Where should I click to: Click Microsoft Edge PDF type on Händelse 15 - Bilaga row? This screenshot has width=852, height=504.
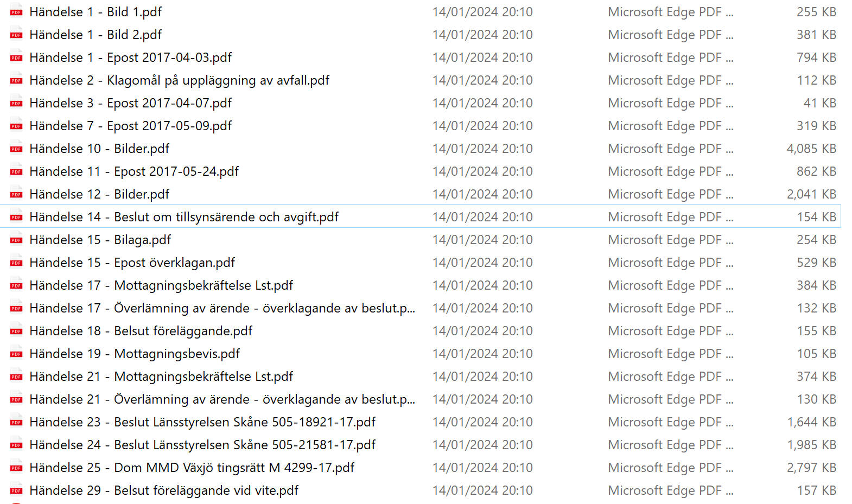click(x=671, y=240)
